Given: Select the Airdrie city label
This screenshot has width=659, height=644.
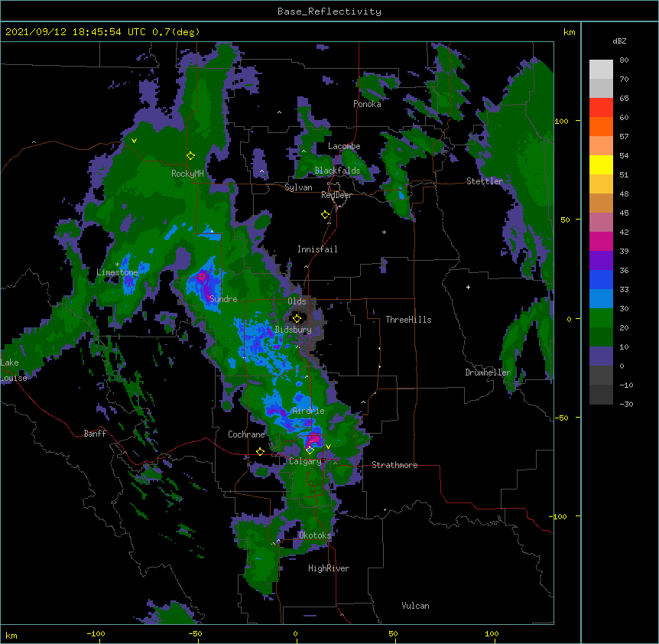Looking at the screenshot, I should click(308, 411).
